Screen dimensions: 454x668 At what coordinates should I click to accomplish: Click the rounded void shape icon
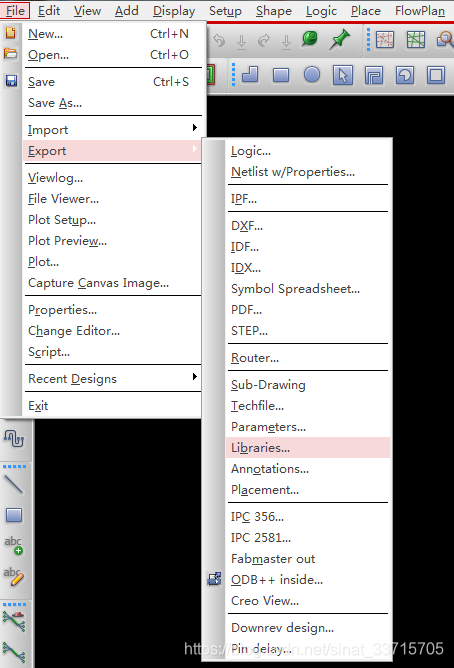point(405,75)
